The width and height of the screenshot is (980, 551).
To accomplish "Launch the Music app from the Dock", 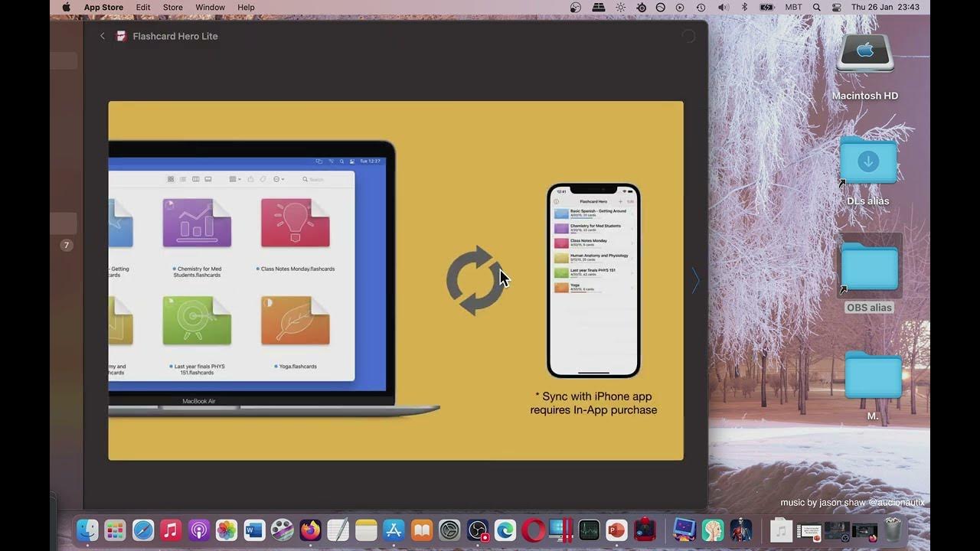I will click(x=171, y=530).
